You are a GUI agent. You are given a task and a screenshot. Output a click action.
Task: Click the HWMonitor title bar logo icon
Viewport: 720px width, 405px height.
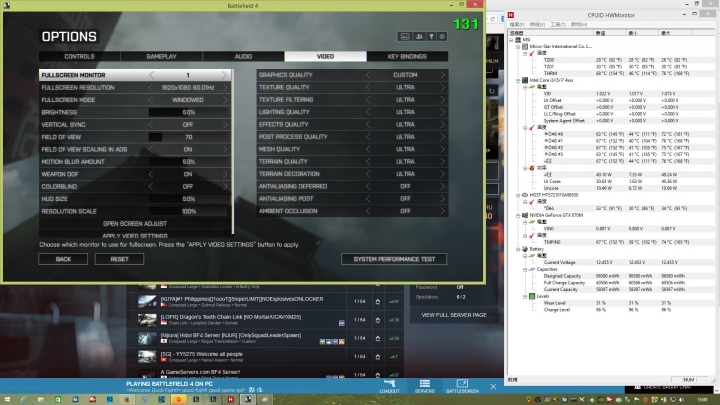pos(511,15)
